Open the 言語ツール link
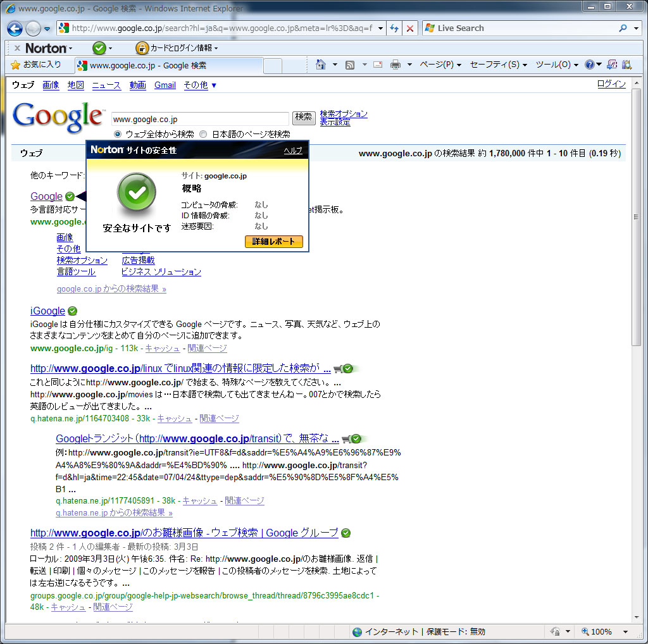The image size is (648, 644). tap(76, 272)
